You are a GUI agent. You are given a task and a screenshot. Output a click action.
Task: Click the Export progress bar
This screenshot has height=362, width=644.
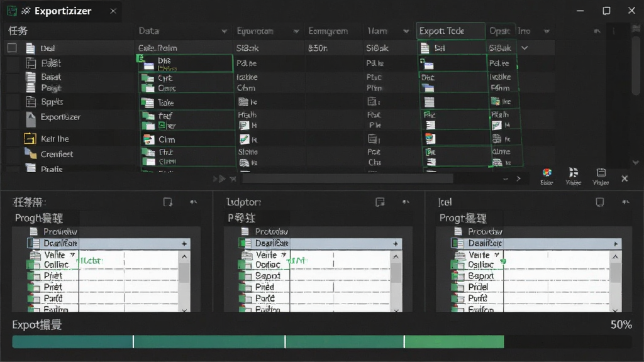point(322,341)
